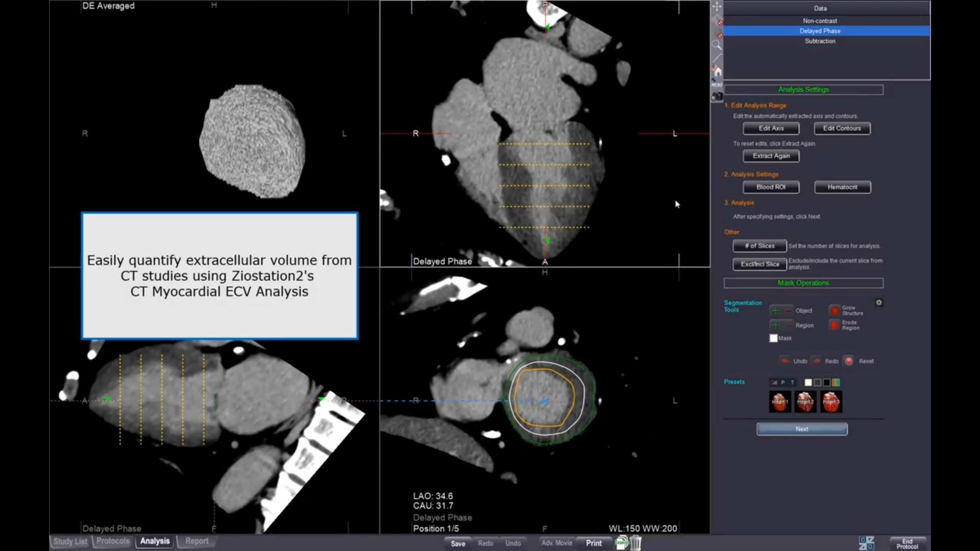Click the Erode Region icon
Screen dimensions: 980x551
pyautogui.click(x=835, y=325)
